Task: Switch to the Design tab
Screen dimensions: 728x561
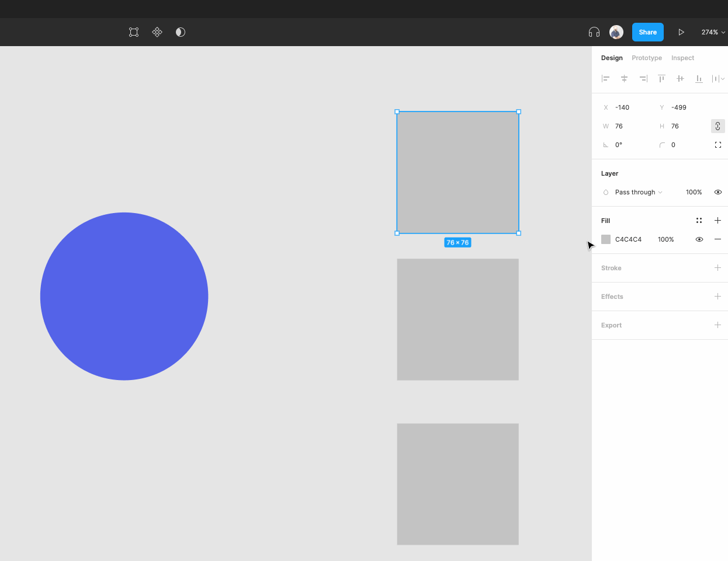Action: click(x=612, y=58)
